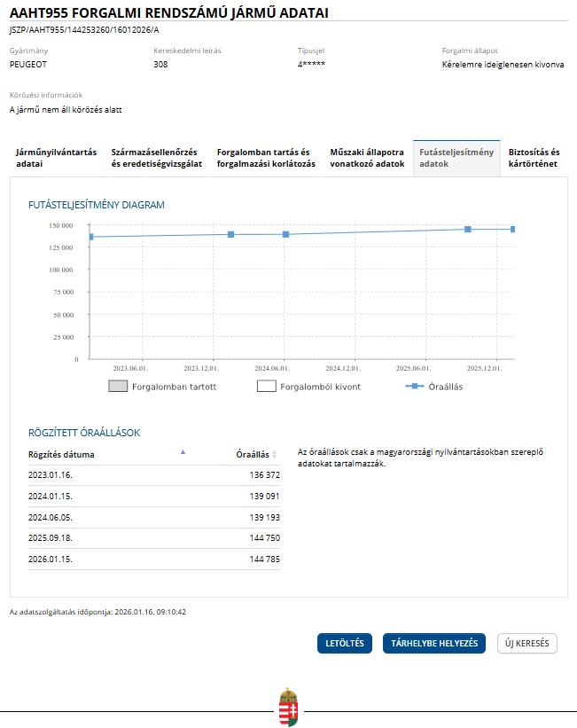Select the first data point on the chart
This screenshot has height=728, width=577.
pyautogui.click(x=90, y=237)
